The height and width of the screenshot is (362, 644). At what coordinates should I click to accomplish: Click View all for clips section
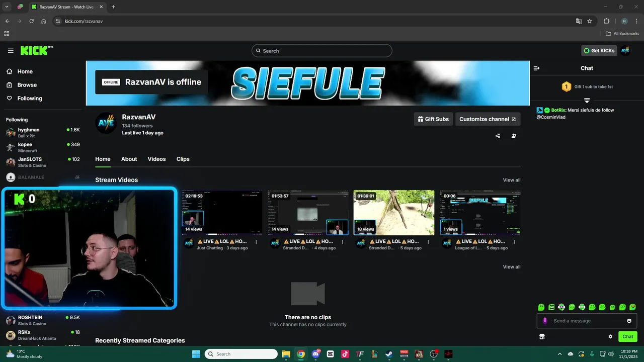click(512, 267)
